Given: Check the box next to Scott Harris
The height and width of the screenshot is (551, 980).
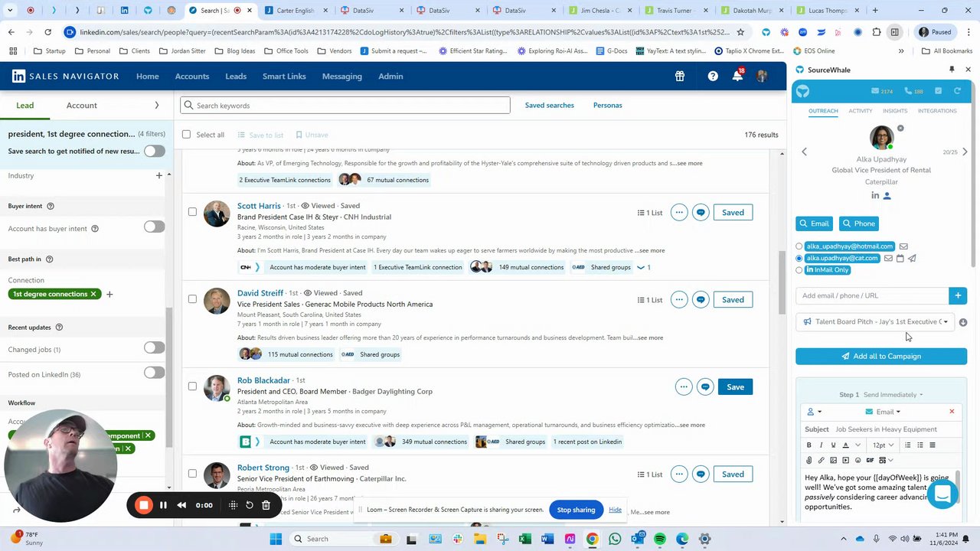Looking at the screenshot, I should tap(192, 212).
